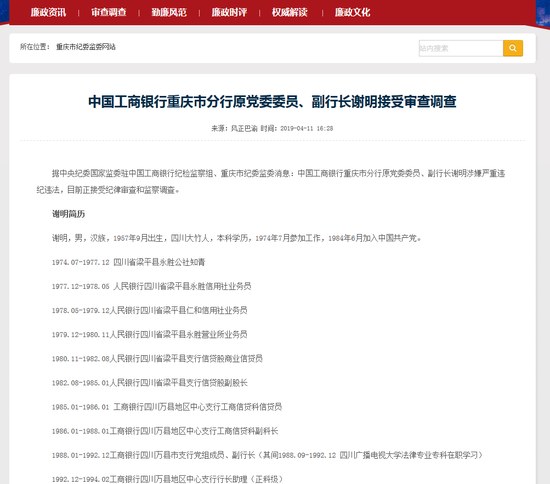Click the 谢明简历 bold heading

[x=68, y=214]
